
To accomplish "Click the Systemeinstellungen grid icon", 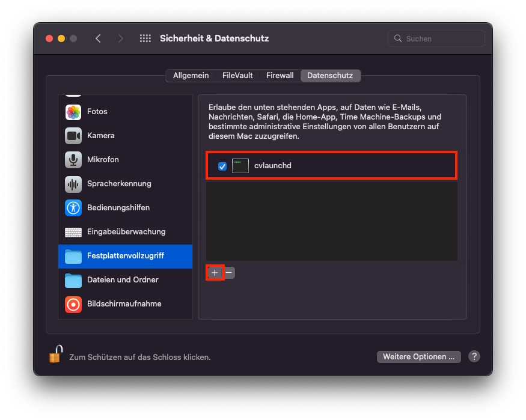I will click(x=145, y=38).
